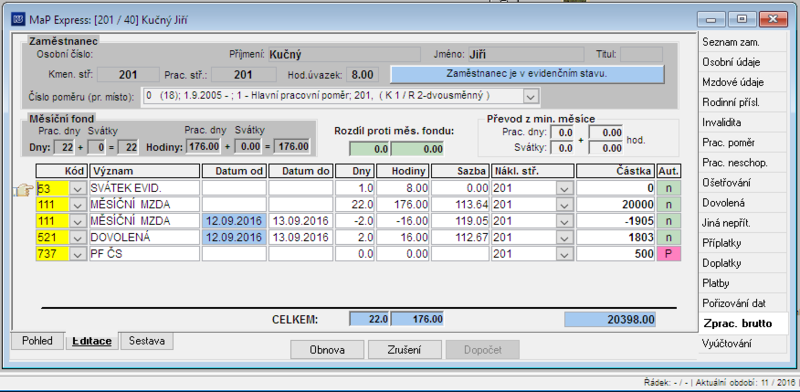This screenshot has width=800, height=392.
Task: Open Vyúčtování side menu item
Action: coord(742,344)
